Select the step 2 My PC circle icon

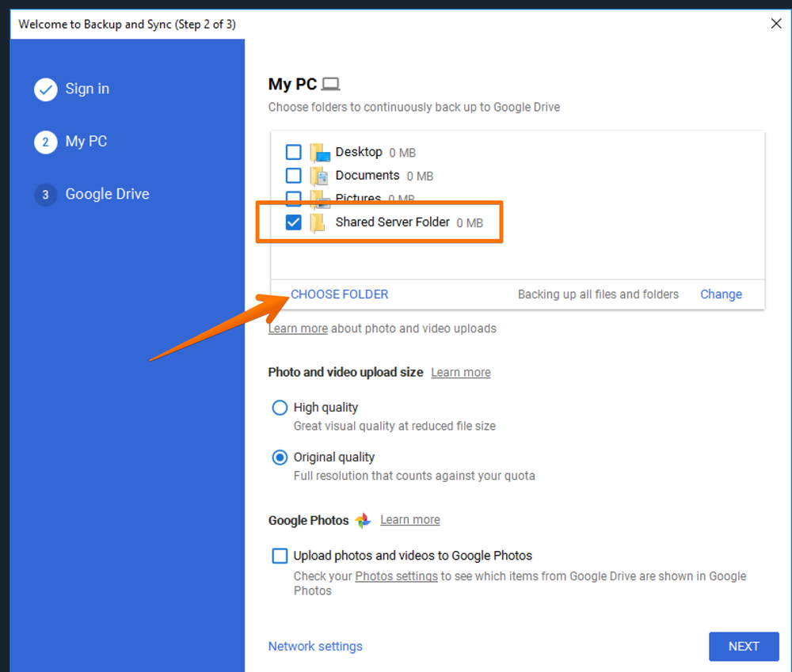coord(45,142)
